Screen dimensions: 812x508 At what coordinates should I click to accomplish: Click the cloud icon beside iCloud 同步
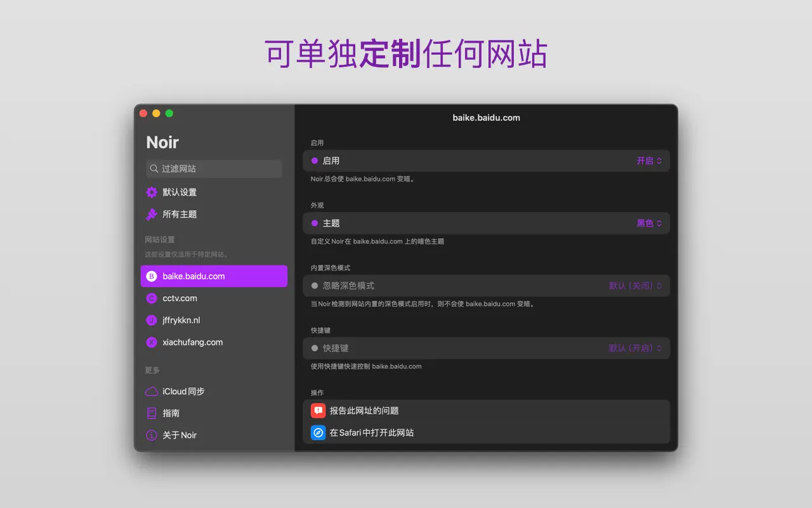[152, 391]
